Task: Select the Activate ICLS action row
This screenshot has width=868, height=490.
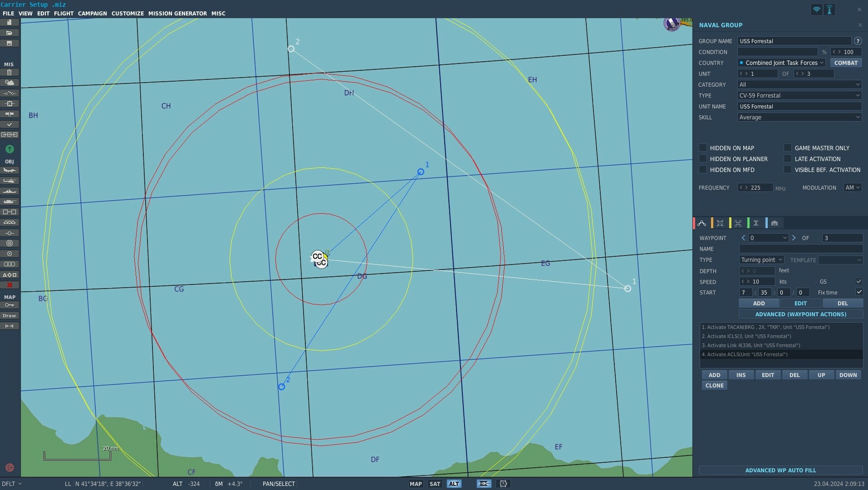Action: pyautogui.click(x=781, y=336)
